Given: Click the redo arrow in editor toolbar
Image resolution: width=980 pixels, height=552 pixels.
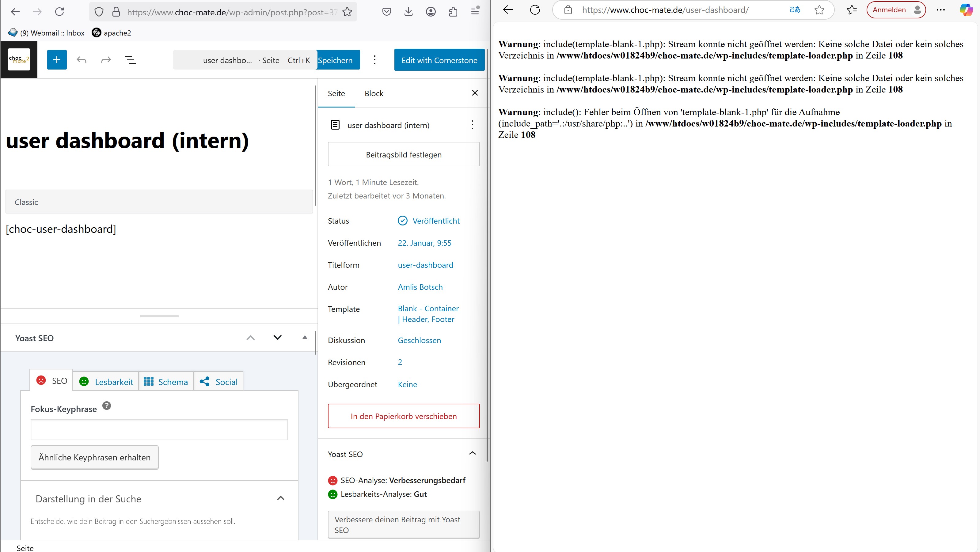Looking at the screenshot, I should click(106, 60).
